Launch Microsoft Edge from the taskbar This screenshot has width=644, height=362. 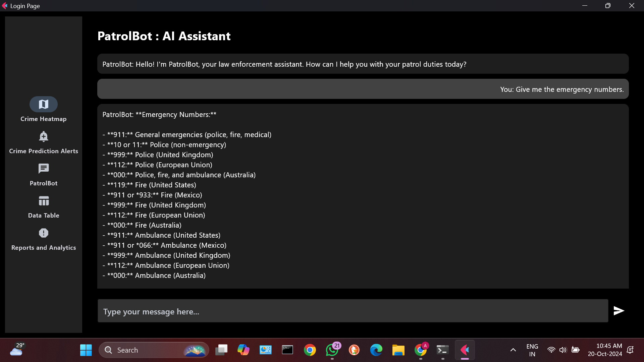376,350
